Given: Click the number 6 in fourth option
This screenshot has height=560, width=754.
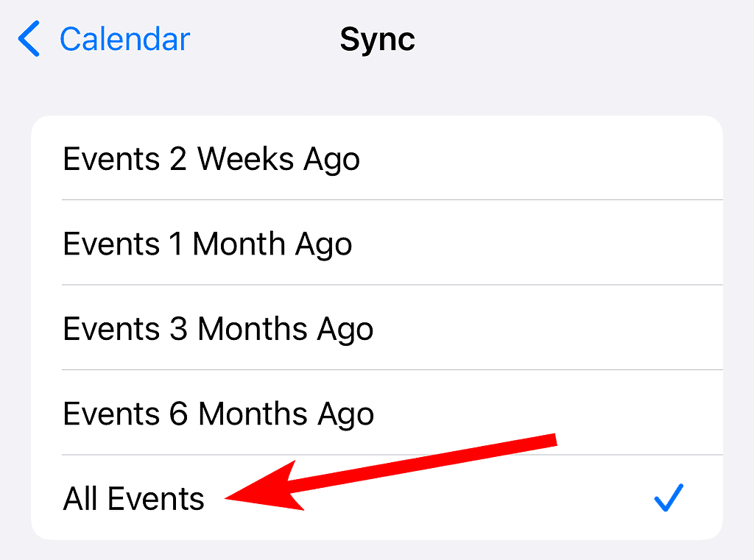Looking at the screenshot, I should click(x=178, y=414).
